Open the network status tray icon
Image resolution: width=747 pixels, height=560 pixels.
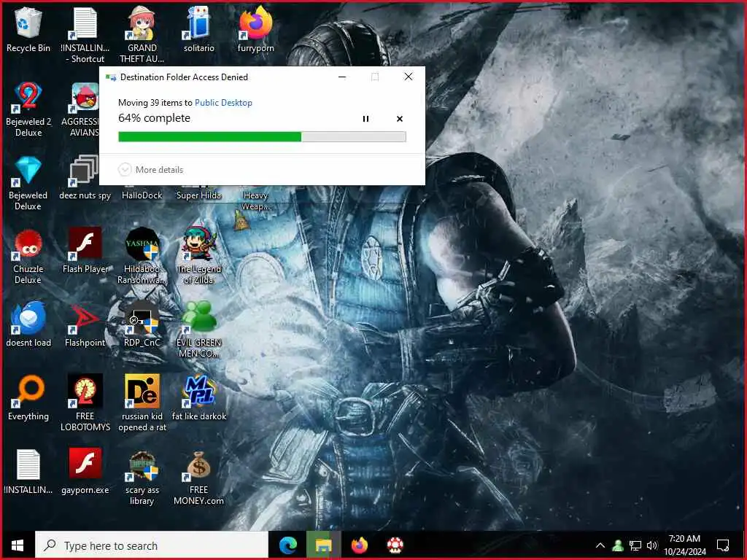point(635,545)
